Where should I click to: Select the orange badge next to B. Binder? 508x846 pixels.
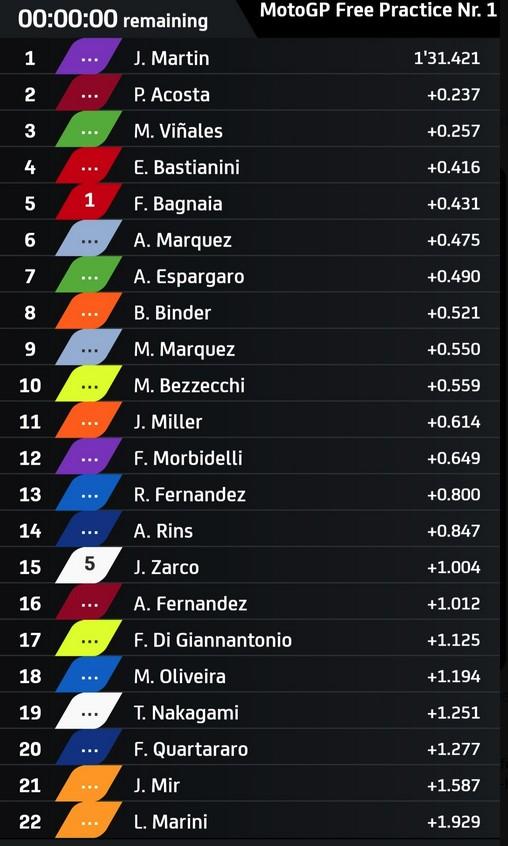[88, 311]
